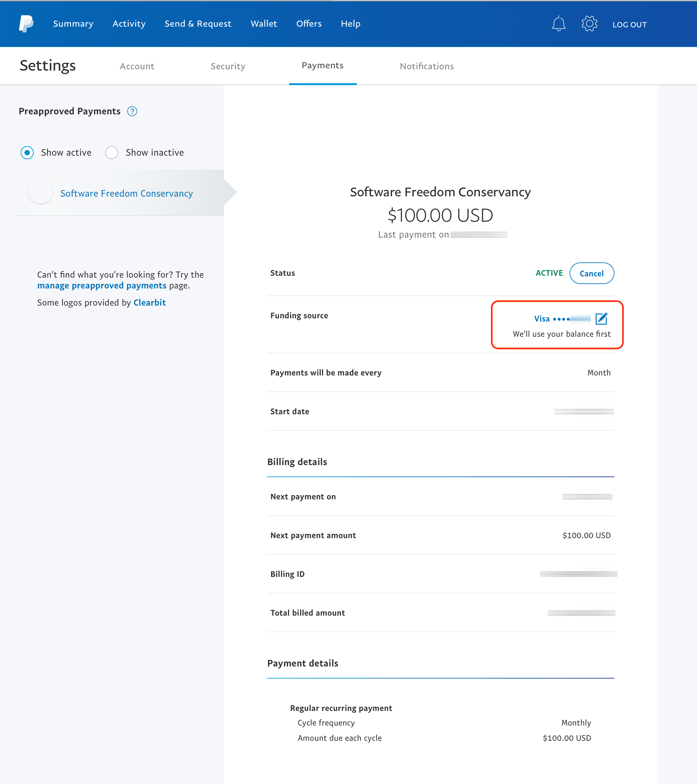Click the Amount due each cycle value

(x=567, y=738)
